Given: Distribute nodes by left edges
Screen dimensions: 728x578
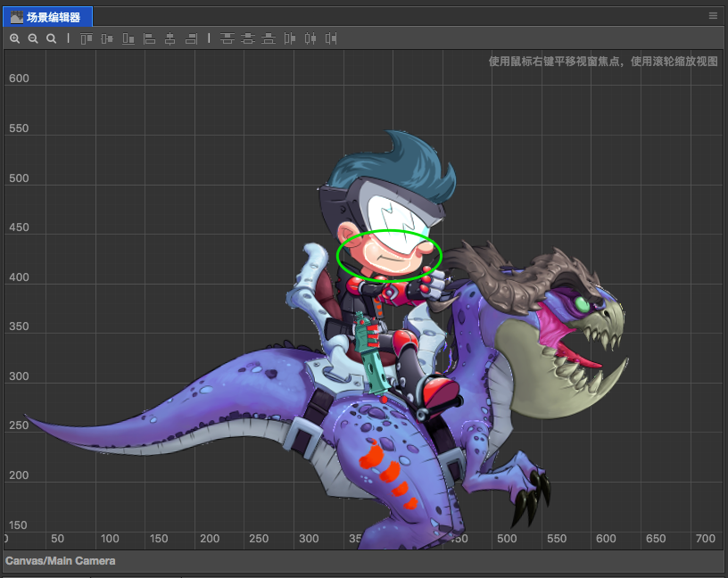Looking at the screenshot, I should point(290,38).
